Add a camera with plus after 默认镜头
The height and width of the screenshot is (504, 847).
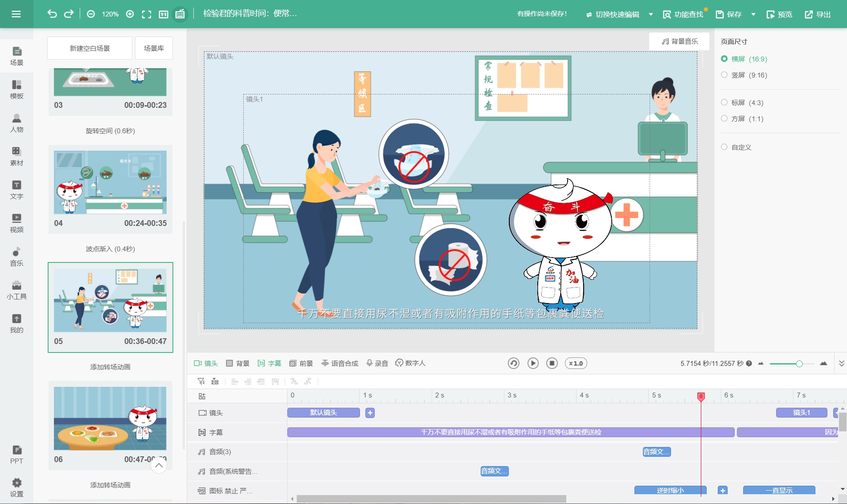click(370, 413)
